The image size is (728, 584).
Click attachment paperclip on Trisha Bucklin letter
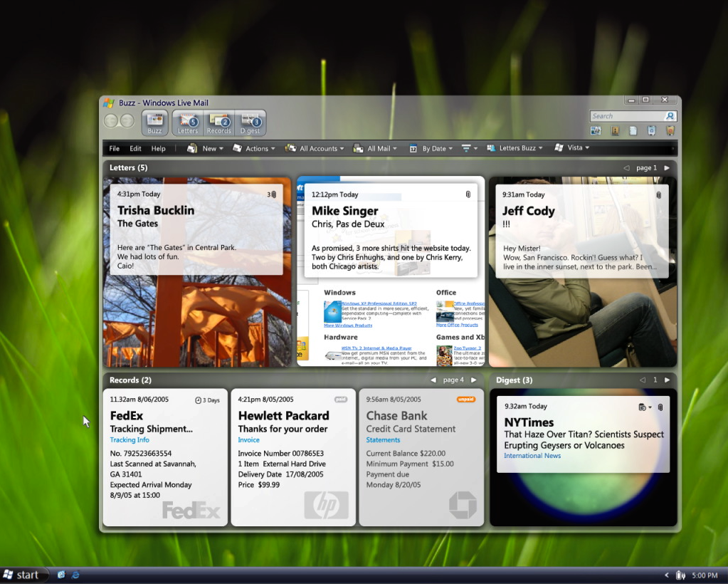[x=273, y=194]
